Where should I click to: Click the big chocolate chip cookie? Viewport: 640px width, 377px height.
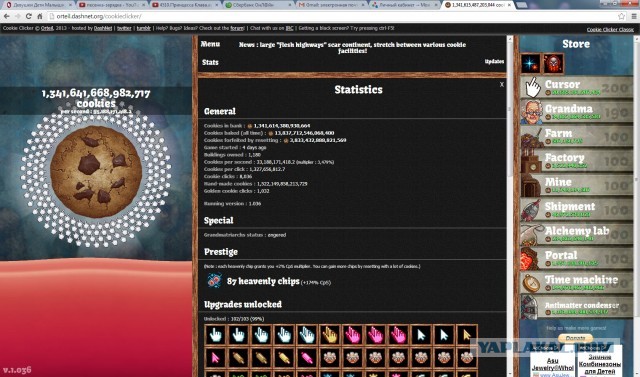96,171
